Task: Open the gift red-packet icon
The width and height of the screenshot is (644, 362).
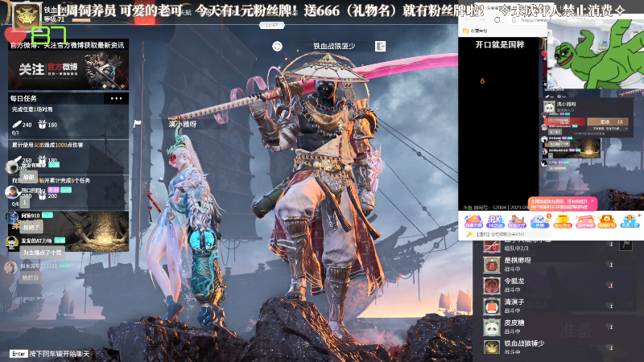Action: (607, 222)
